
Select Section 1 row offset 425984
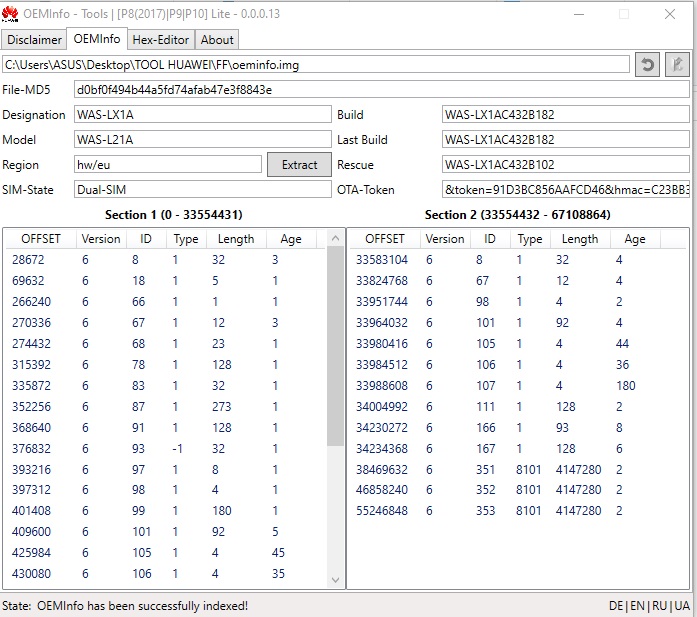click(165, 553)
